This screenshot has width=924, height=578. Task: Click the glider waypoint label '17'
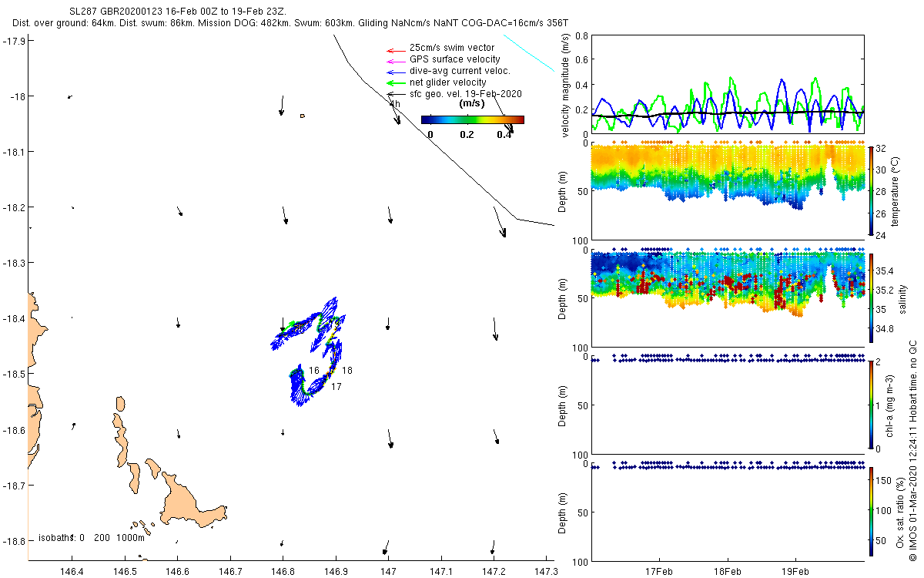336,387
